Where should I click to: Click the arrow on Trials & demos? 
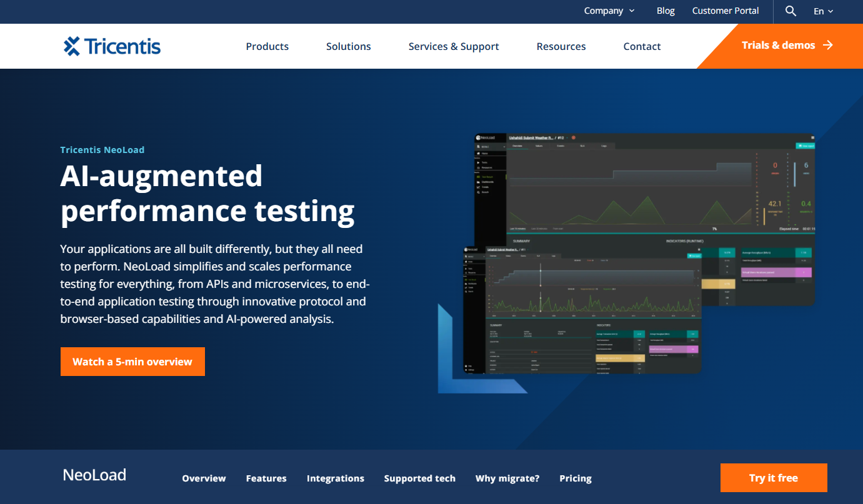[x=828, y=45]
